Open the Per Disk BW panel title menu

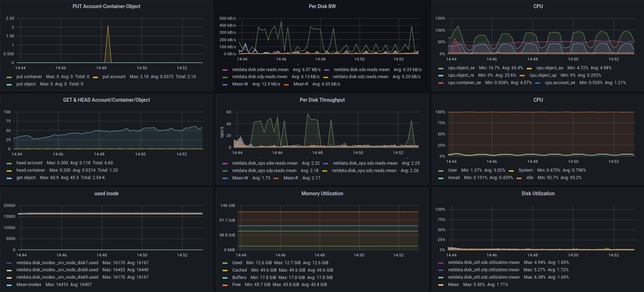(322, 6)
